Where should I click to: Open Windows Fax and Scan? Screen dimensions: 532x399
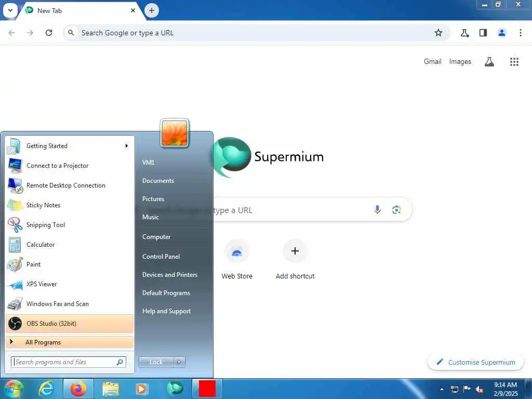point(70,303)
